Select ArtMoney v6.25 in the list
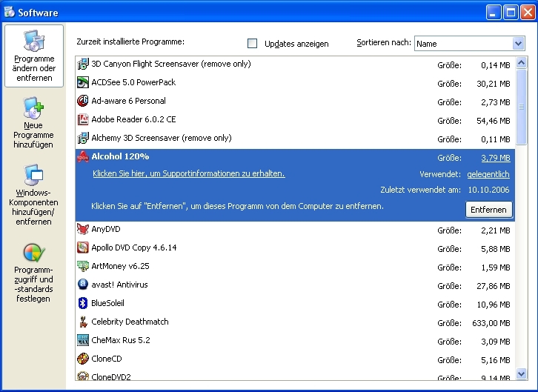This screenshot has width=538, height=392. [295, 267]
